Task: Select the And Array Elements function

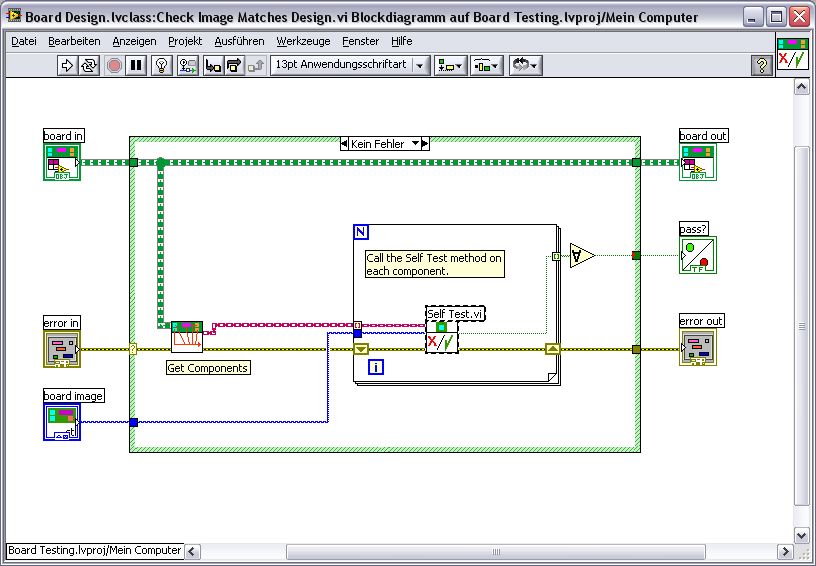Action: tap(582, 255)
